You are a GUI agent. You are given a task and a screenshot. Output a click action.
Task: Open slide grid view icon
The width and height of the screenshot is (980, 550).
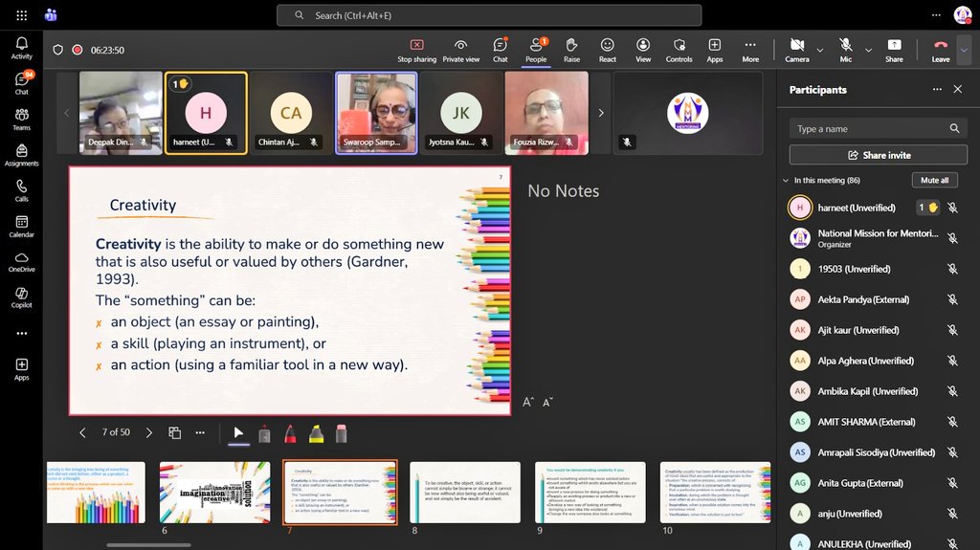174,432
